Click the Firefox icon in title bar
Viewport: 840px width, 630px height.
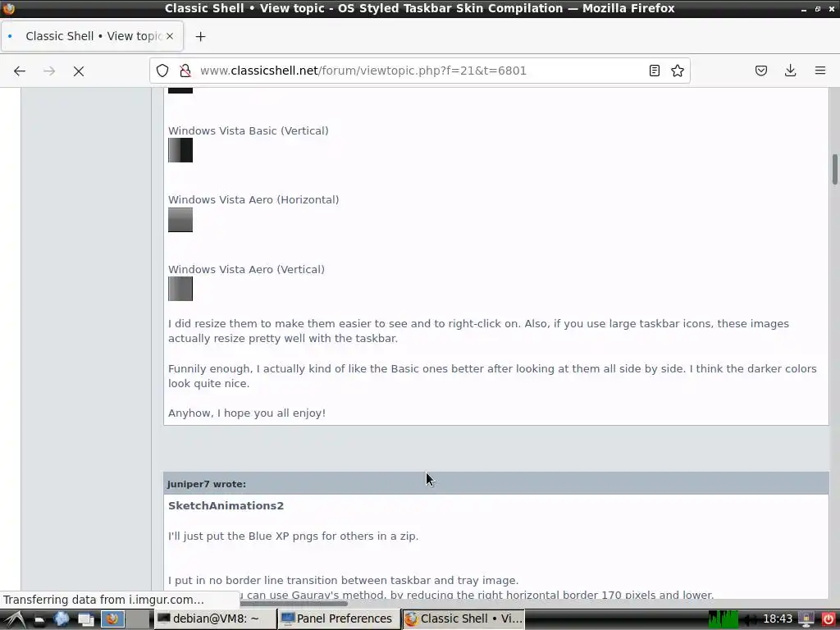(8, 8)
